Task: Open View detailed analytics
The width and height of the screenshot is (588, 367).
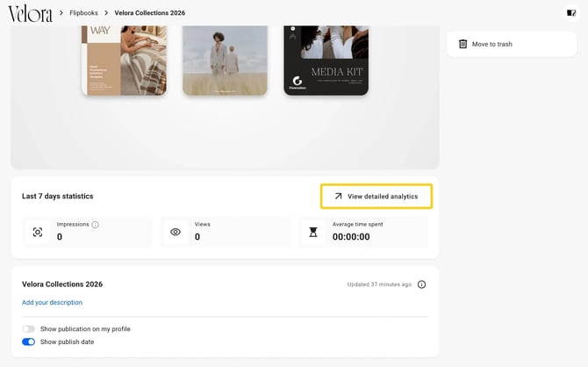Action: coord(376,196)
